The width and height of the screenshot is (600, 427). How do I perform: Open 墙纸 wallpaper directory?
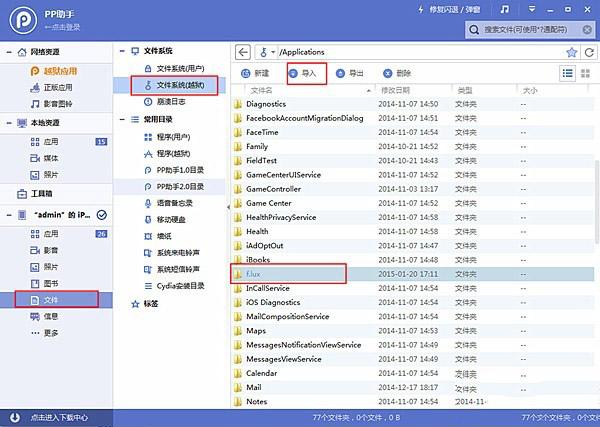click(158, 236)
